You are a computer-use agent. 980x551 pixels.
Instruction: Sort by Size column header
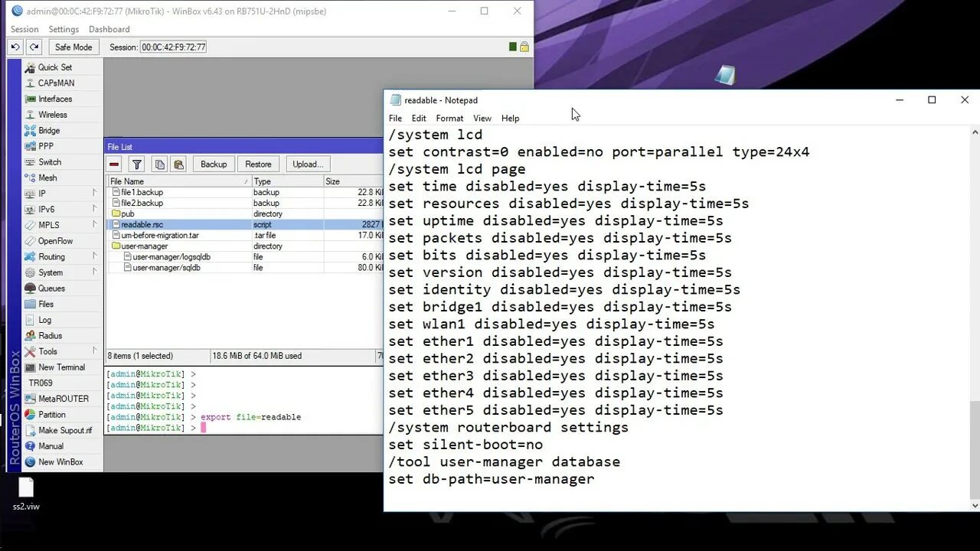[353, 181]
